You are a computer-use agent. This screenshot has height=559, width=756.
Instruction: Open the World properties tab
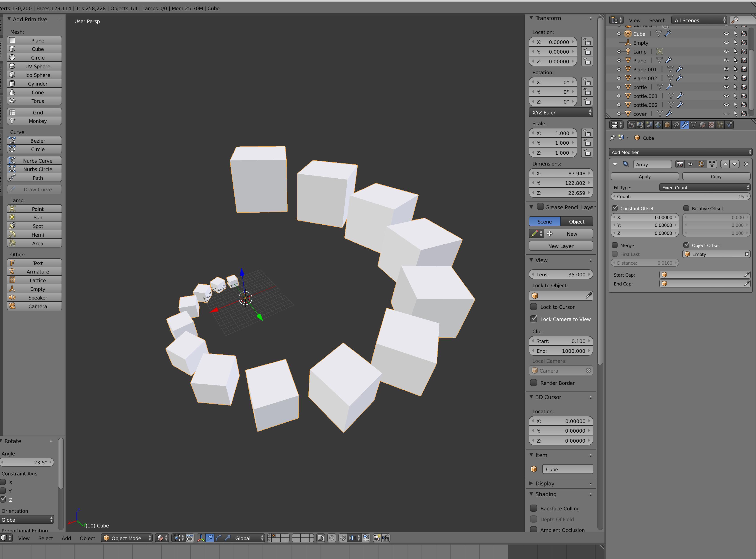point(658,125)
